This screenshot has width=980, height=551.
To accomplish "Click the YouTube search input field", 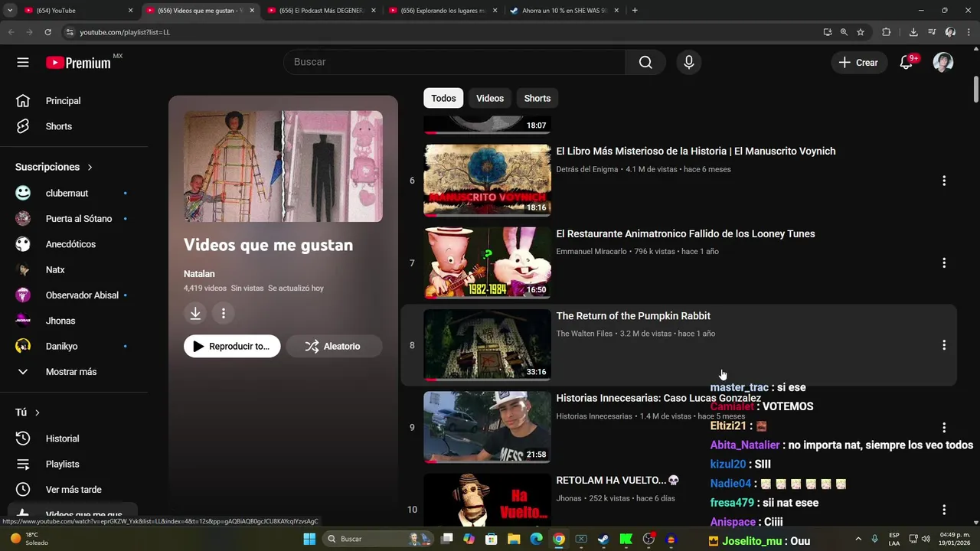I will (454, 62).
